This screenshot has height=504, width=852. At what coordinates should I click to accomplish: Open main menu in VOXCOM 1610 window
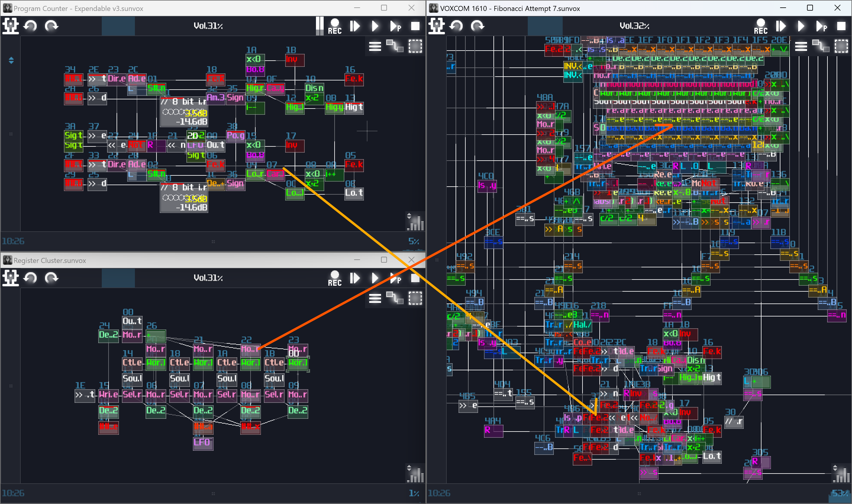click(436, 26)
